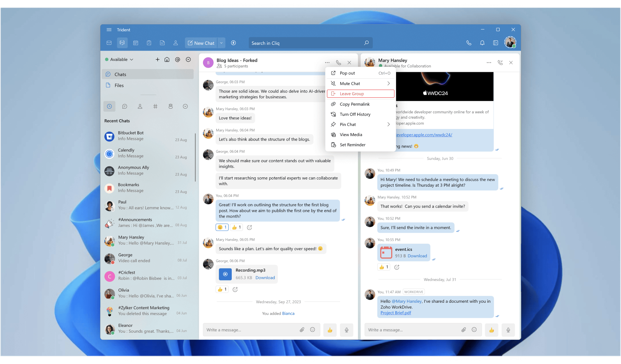The image size is (621, 364).
Task: Click the Search in Cliq field
Action: (x=307, y=43)
